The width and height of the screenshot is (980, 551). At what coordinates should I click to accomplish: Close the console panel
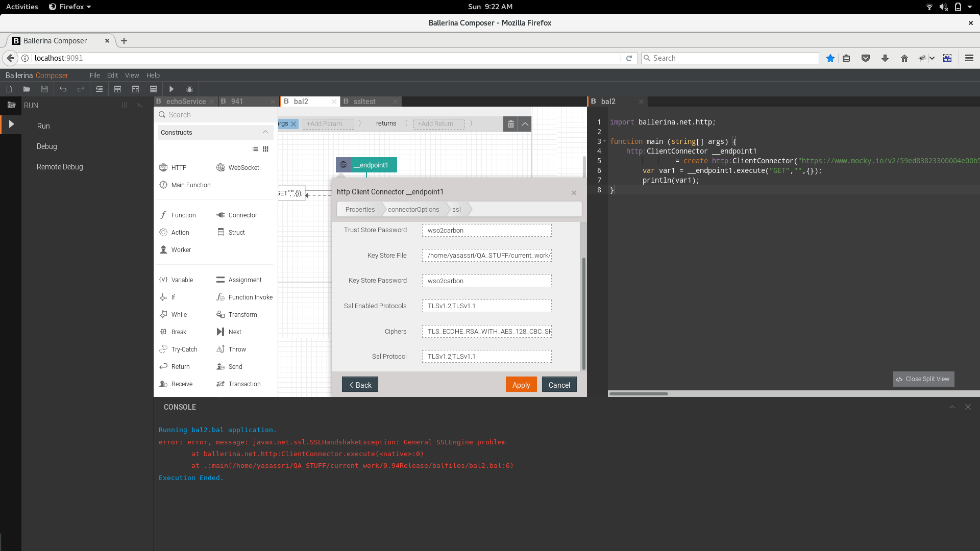[968, 407]
